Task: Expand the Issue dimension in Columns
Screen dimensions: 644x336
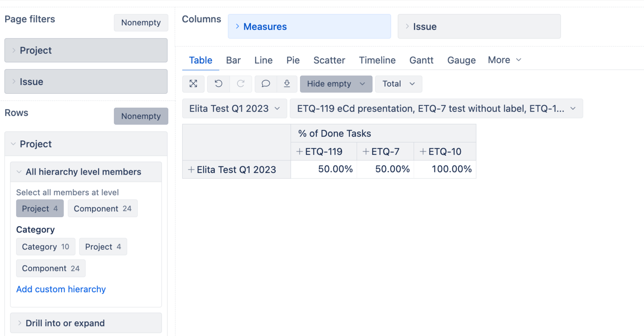Action: pyautogui.click(x=479, y=26)
